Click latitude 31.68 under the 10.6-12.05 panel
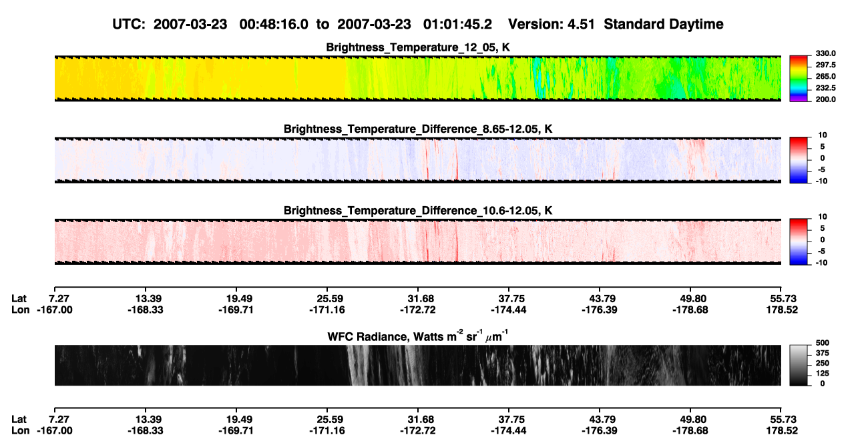 [x=417, y=299]
